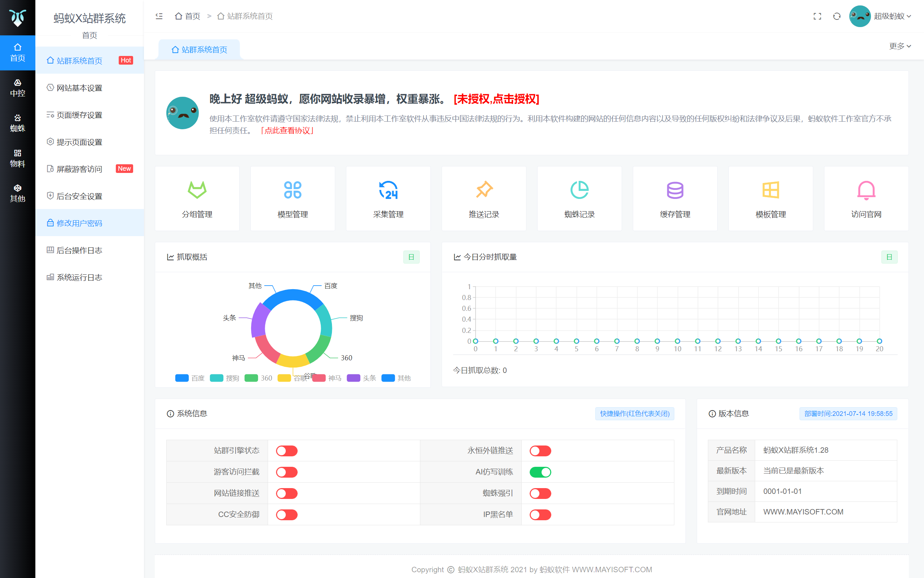Image resolution: width=924 pixels, height=578 pixels.
Task: Click the 访问官网 bell icon
Action: 866,190
